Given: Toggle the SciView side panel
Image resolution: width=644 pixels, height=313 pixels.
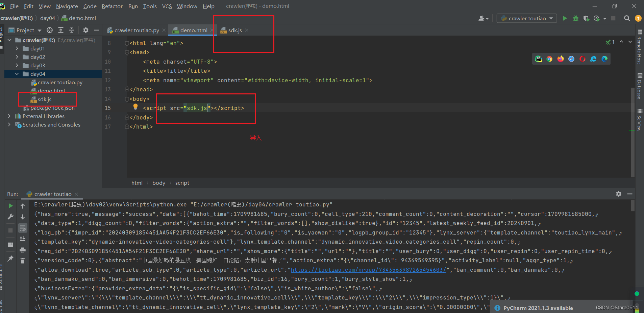Looking at the screenshot, I should coord(640,120).
